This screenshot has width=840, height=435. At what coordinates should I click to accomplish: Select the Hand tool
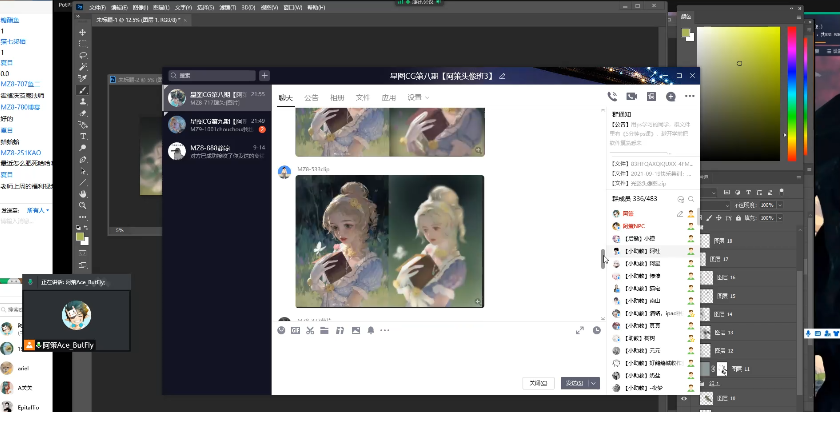82,194
